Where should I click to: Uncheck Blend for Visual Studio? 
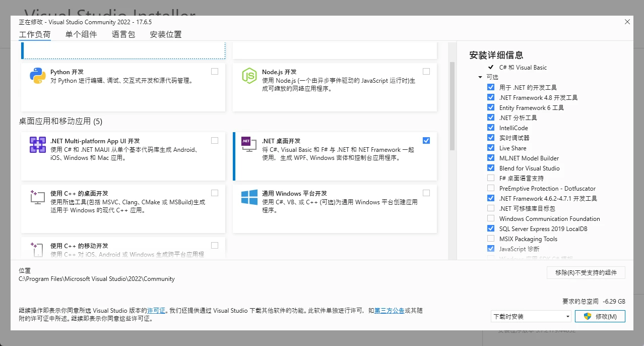(x=491, y=168)
